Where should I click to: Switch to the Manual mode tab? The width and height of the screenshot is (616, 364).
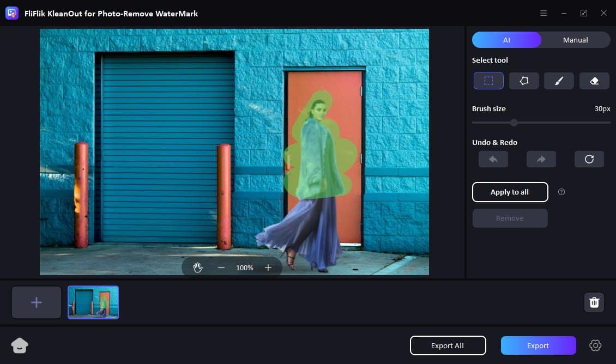point(575,40)
